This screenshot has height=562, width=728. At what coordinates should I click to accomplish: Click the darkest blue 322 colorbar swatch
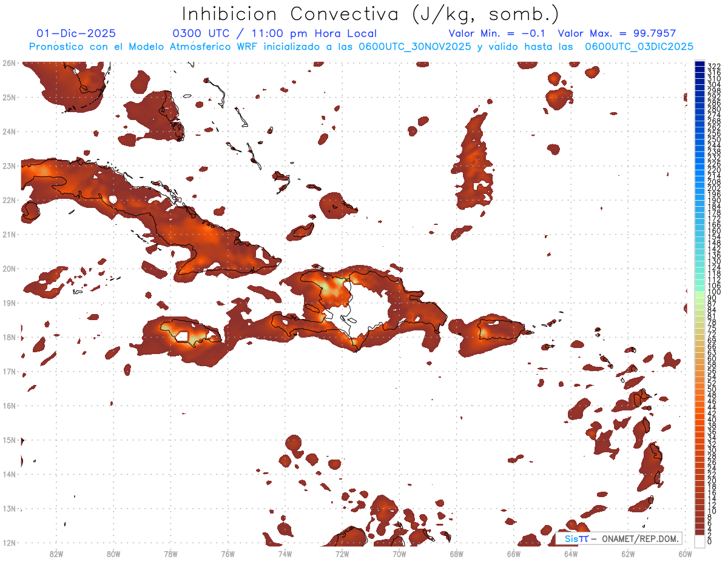(x=699, y=65)
